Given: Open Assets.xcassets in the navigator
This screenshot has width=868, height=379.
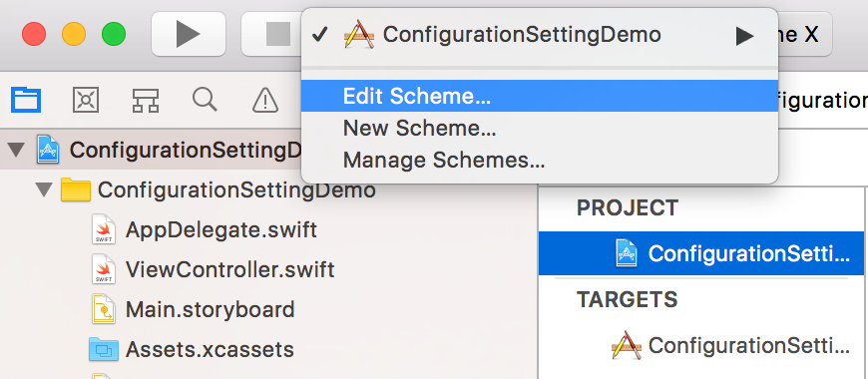Looking at the screenshot, I should pos(210,349).
